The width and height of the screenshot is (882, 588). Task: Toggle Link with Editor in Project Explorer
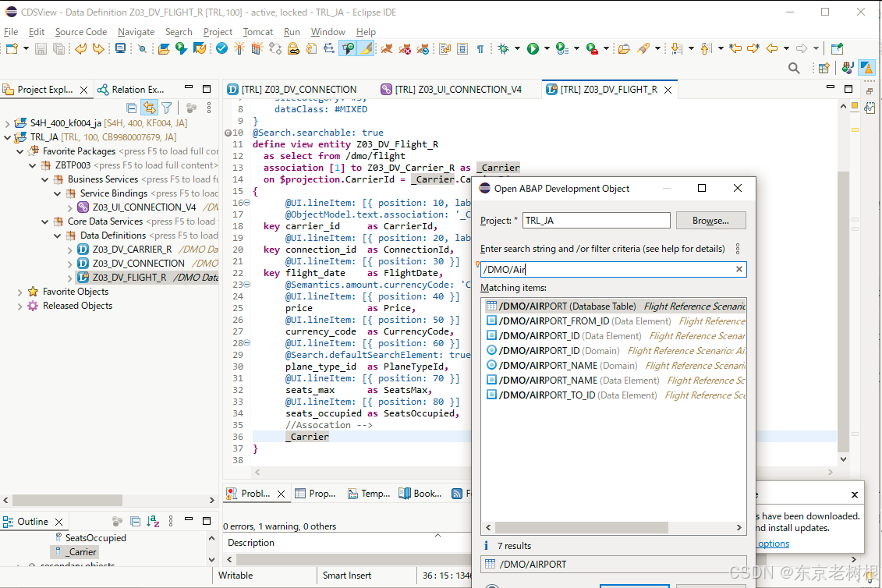click(x=149, y=108)
